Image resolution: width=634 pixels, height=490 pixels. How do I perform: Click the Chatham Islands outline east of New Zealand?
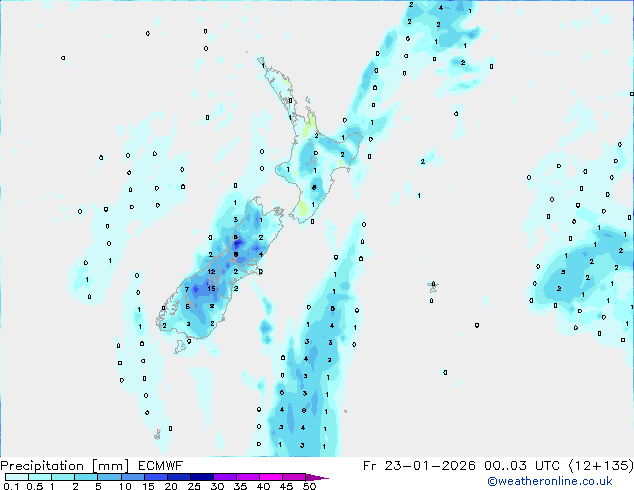[x=433, y=286]
